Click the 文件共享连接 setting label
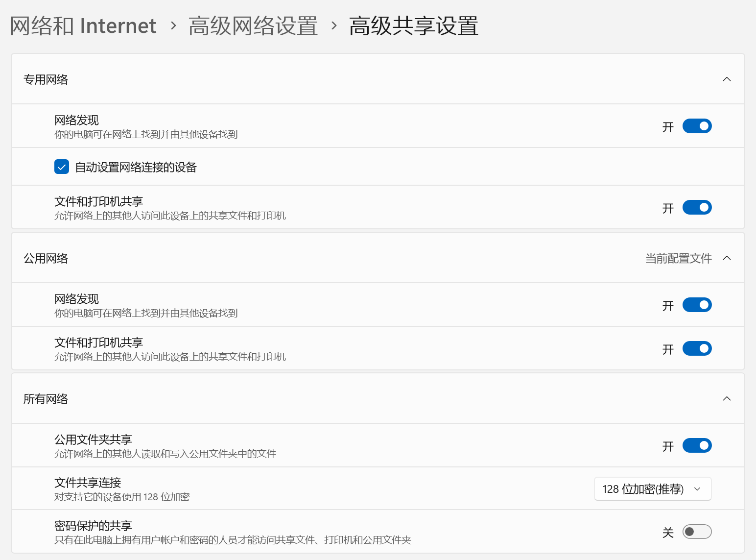The height and width of the screenshot is (560, 756). point(88,483)
